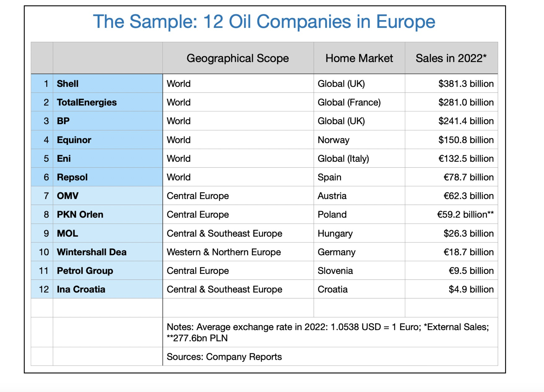This screenshot has height=392, width=544.
Task: Click the Repsol home market cell Spain
Action: pos(359,177)
